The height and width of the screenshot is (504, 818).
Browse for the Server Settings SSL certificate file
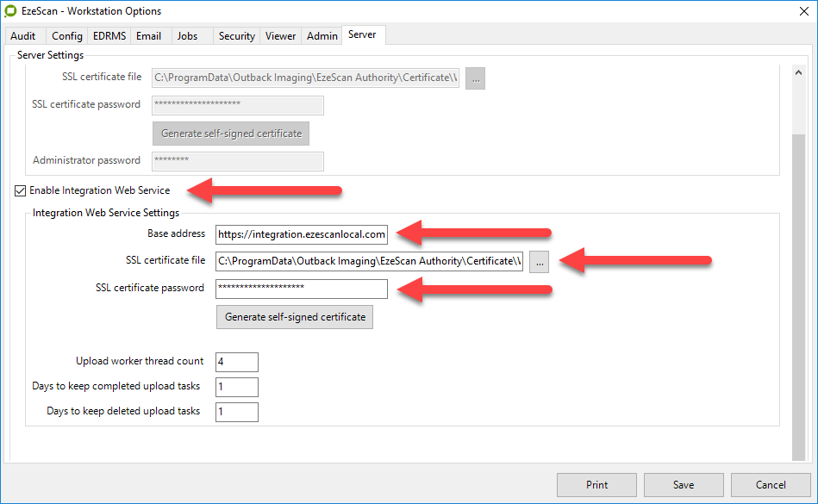tap(475, 77)
